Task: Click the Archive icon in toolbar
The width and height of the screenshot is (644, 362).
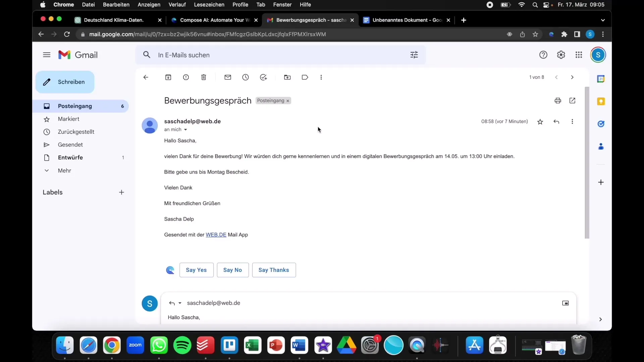Action: pyautogui.click(x=168, y=77)
